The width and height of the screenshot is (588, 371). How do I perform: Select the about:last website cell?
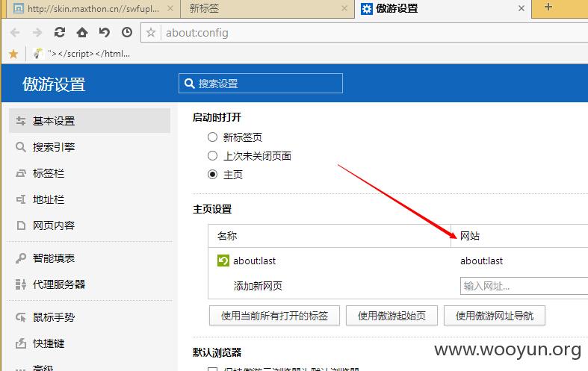481,261
